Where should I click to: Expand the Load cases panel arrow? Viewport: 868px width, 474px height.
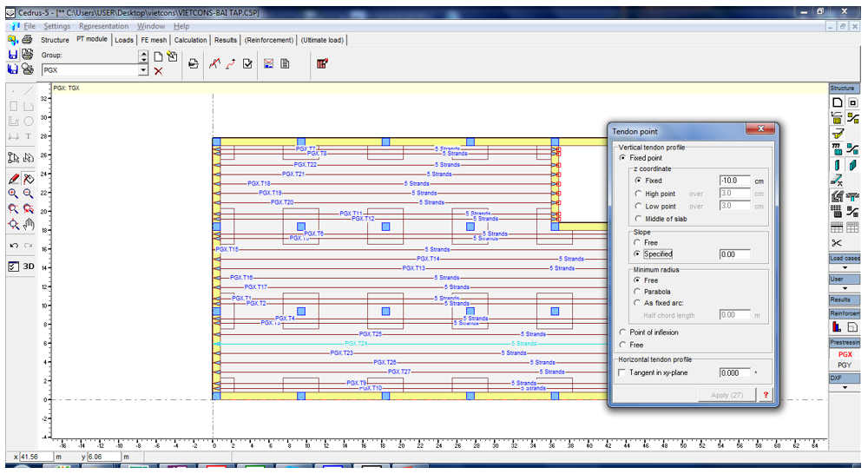pyautogui.click(x=845, y=267)
